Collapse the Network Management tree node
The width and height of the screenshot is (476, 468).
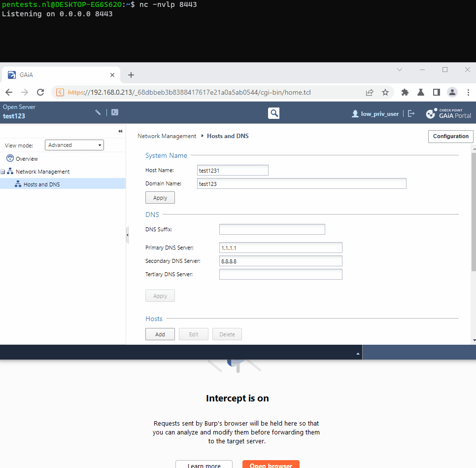click(3, 172)
